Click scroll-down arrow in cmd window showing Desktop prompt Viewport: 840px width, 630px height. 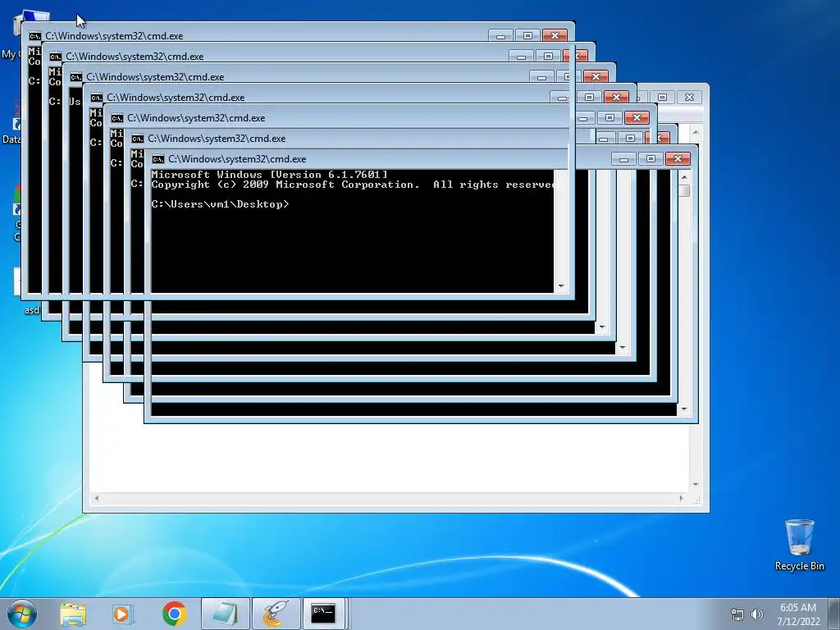684,409
